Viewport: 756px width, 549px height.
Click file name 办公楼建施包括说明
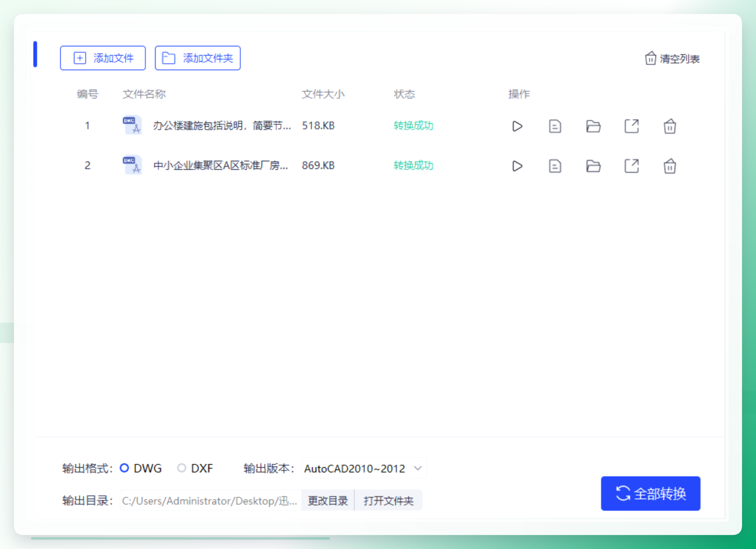[222, 126]
